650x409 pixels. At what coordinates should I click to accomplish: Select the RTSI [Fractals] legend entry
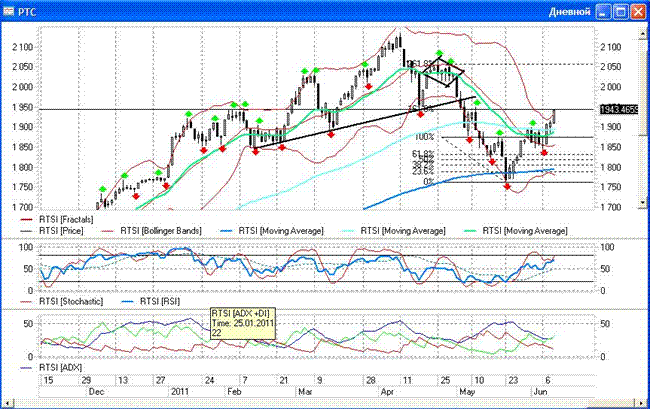tap(57, 219)
